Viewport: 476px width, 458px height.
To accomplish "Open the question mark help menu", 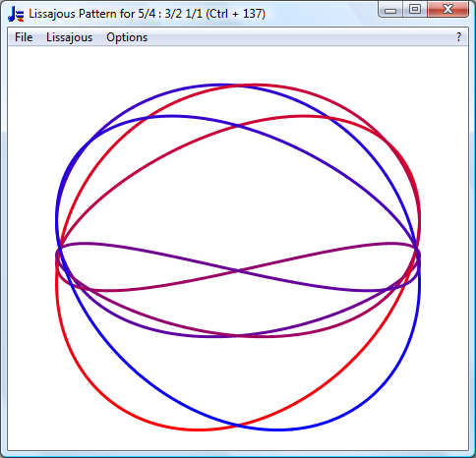I will 458,37.
